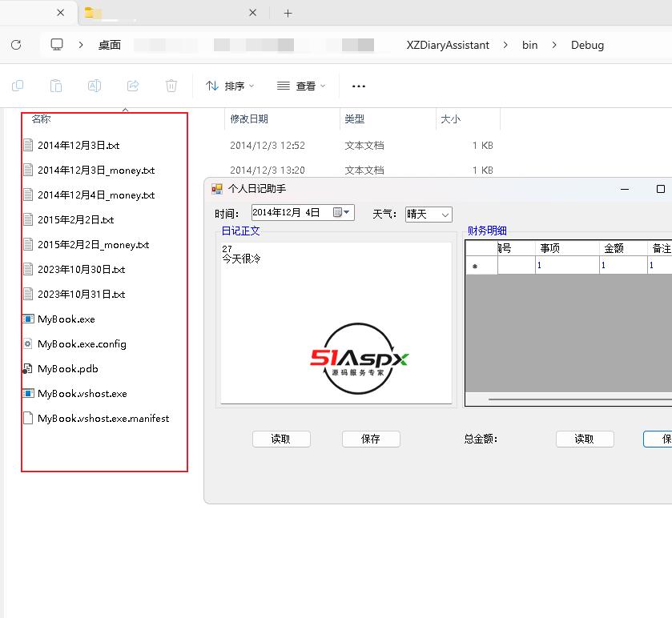Click 读取 button beside 总金额

point(585,439)
